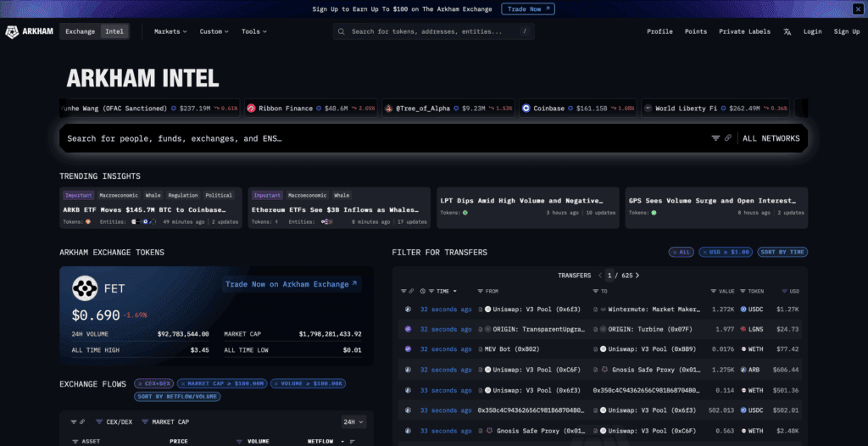
Task: Click the Sort by Time chip
Action: point(782,252)
